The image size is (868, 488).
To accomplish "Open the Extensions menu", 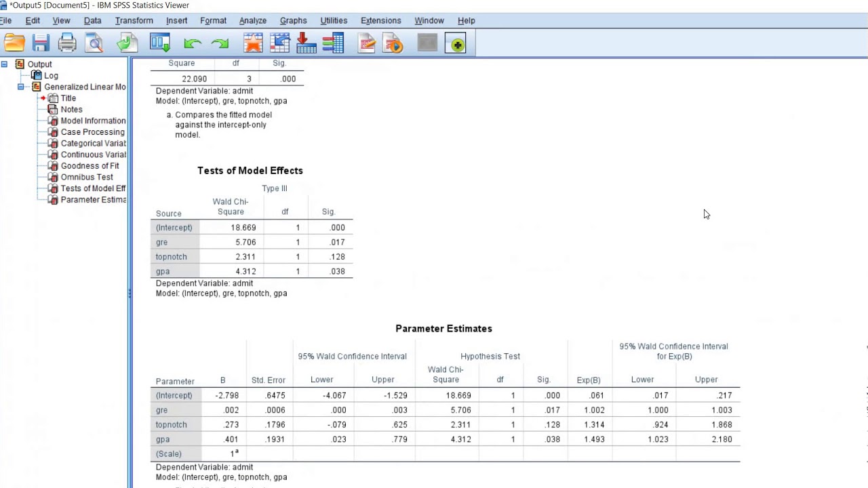I will point(380,20).
